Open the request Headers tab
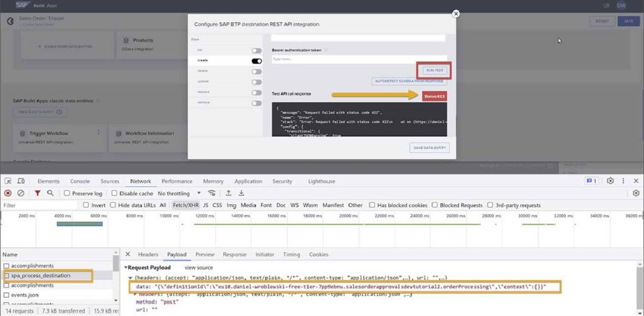Image resolution: width=644 pixels, height=316 pixels. pos(148,254)
